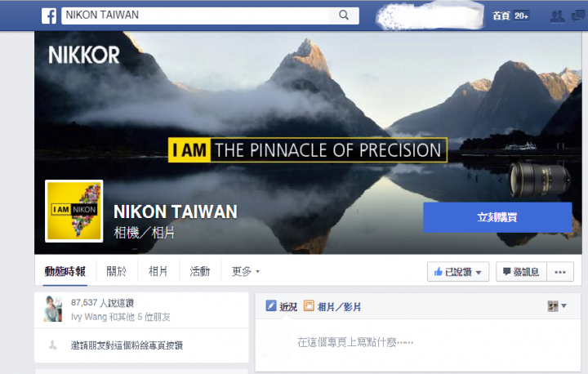
Task: Open the post-as identity dropdown arrow
Action: click(x=563, y=305)
